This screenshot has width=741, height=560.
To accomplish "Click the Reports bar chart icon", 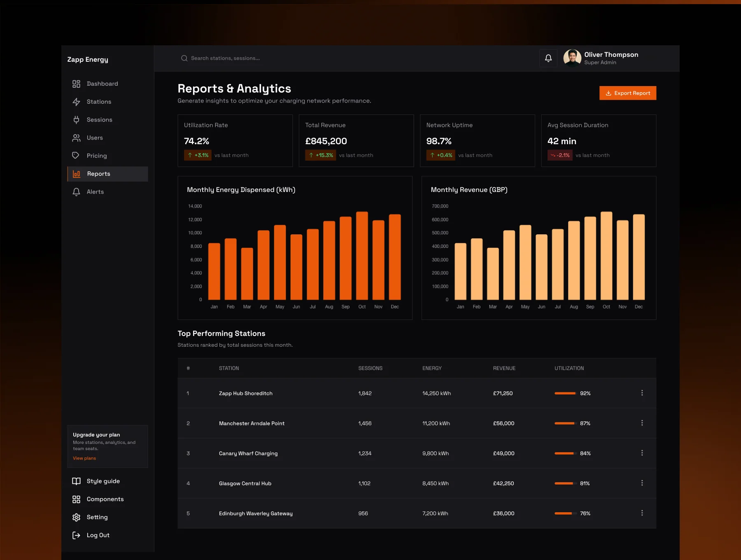I will pos(77,174).
